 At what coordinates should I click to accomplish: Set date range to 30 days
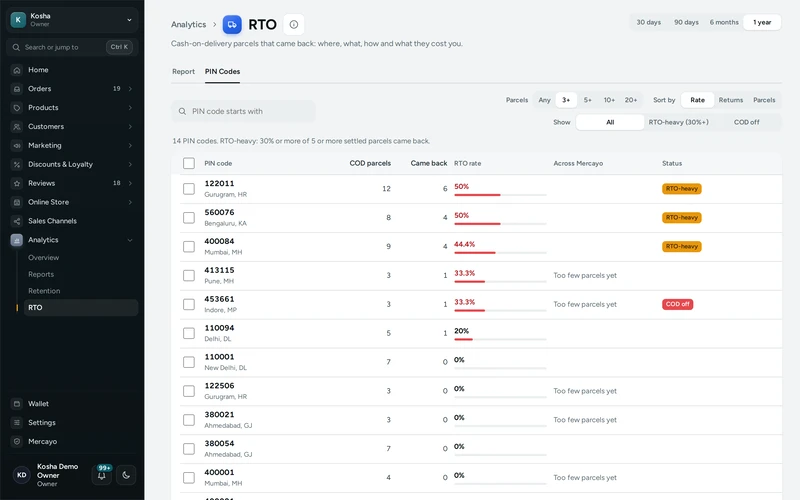[x=648, y=22]
